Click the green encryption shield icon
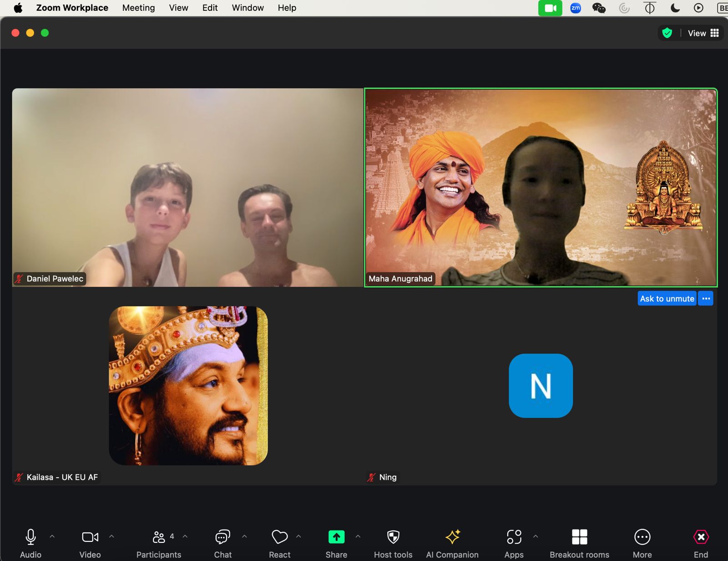 click(x=667, y=33)
